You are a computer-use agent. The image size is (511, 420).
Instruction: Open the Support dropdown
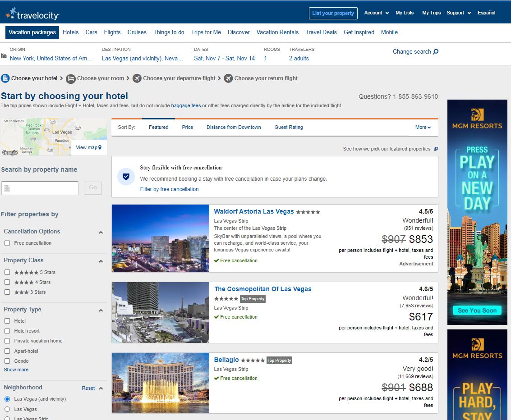point(459,13)
